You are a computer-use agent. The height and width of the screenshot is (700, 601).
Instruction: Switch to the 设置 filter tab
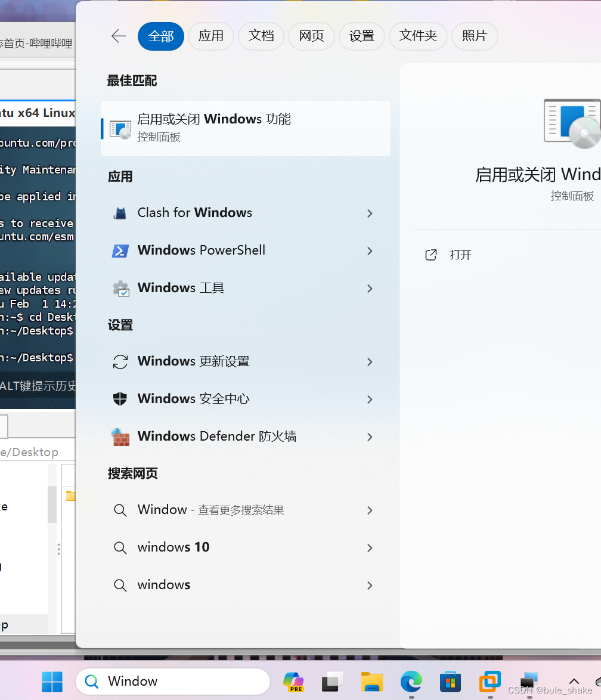362,36
